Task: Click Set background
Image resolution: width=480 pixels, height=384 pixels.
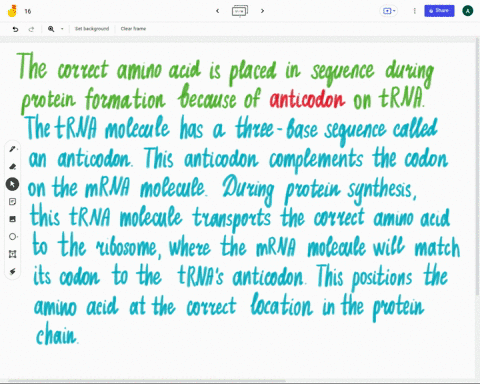Action: point(92,29)
